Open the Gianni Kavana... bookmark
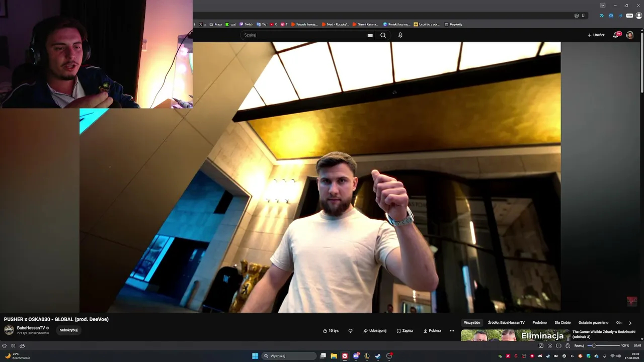The height and width of the screenshot is (362, 644). click(x=365, y=24)
